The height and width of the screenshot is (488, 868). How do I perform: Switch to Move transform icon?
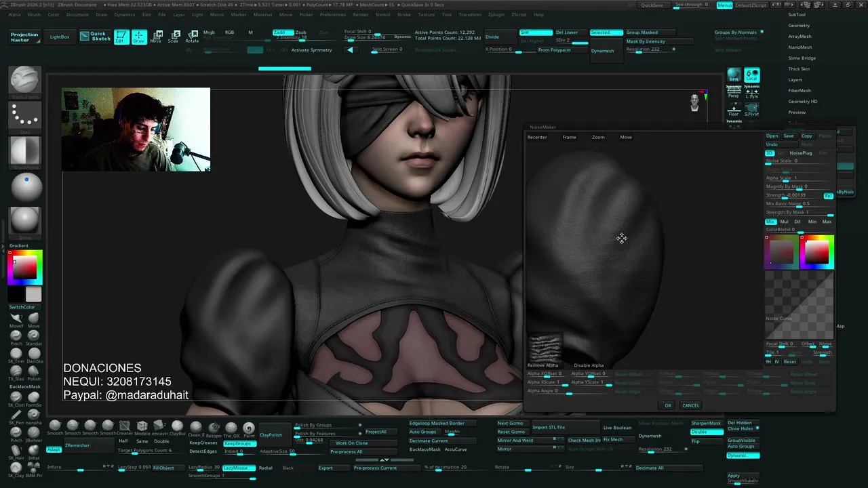point(156,37)
